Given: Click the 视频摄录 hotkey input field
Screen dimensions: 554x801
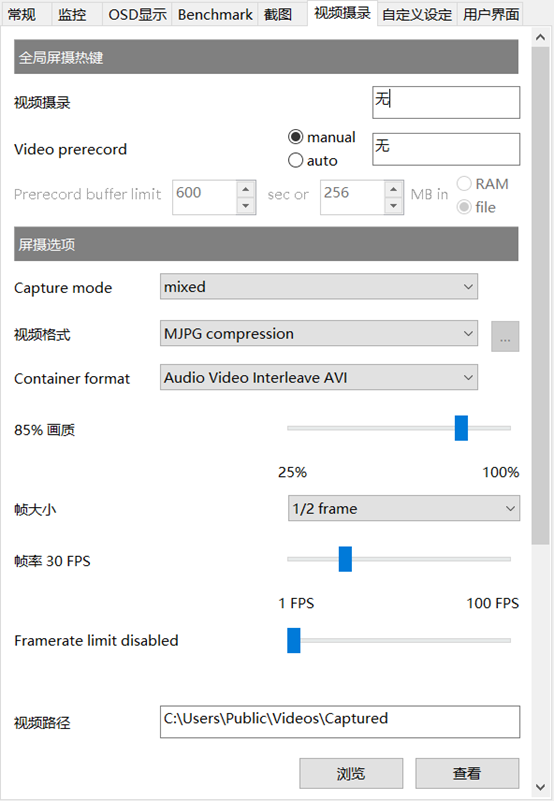Looking at the screenshot, I should (x=446, y=102).
